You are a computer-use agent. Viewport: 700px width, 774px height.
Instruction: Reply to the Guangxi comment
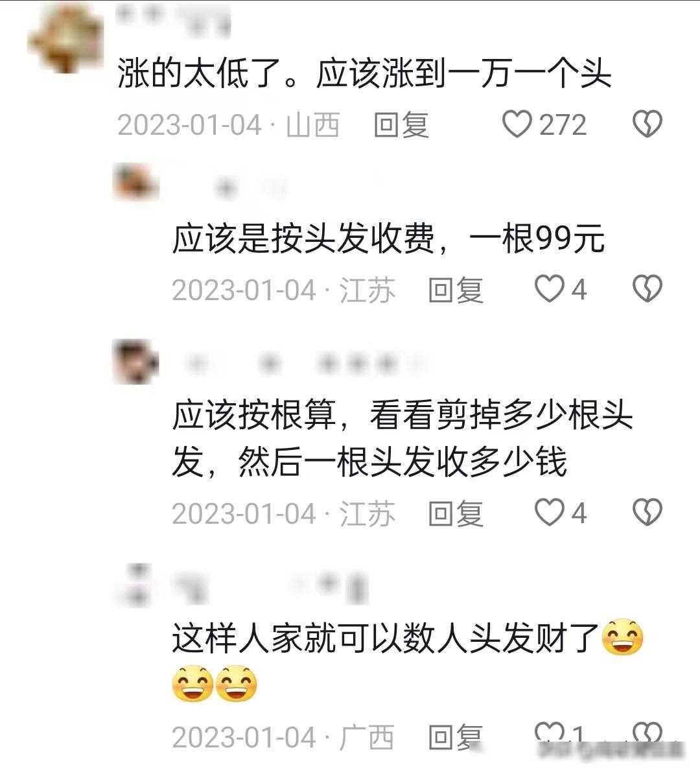pyautogui.click(x=456, y=737)
